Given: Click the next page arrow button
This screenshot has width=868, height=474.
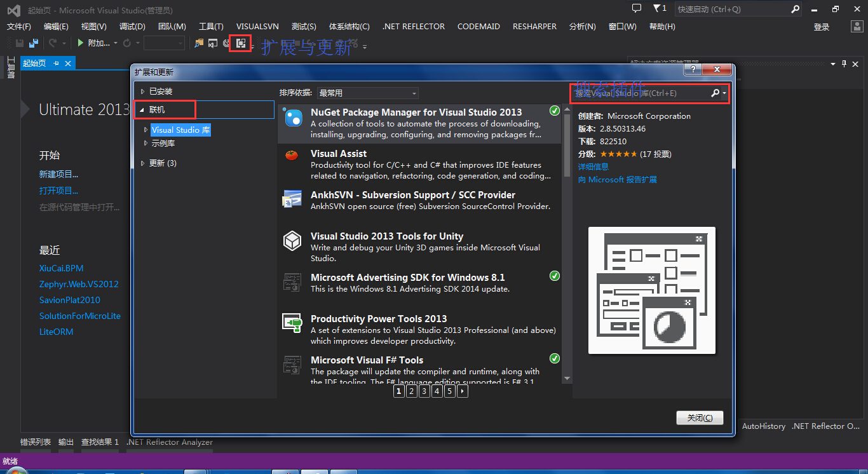Looking at the screenshot, I should 462,391.
